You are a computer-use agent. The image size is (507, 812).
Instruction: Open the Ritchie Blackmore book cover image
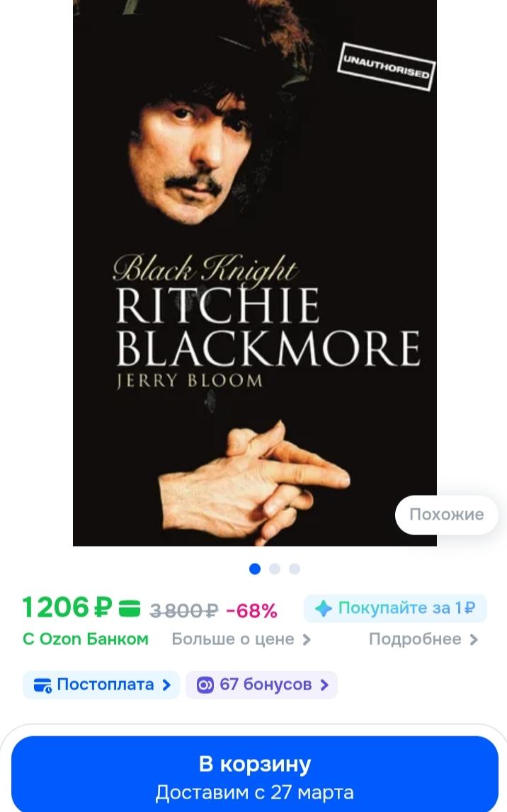coord(255,273)
